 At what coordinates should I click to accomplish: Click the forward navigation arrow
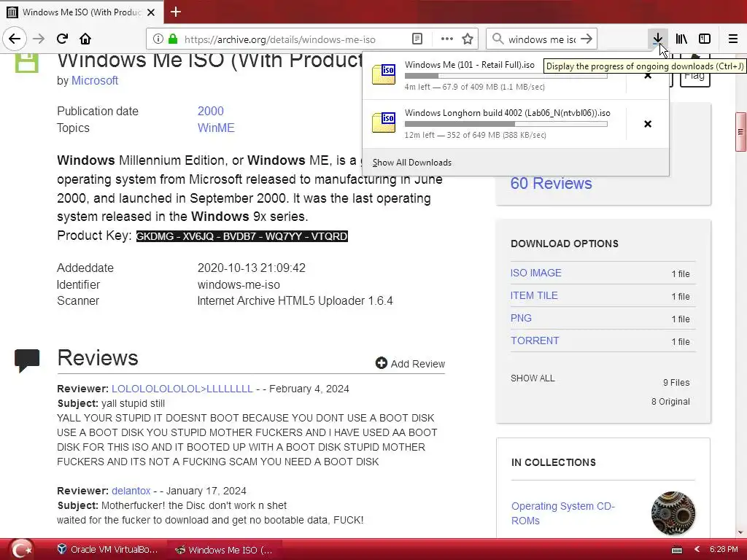[39, 39]
